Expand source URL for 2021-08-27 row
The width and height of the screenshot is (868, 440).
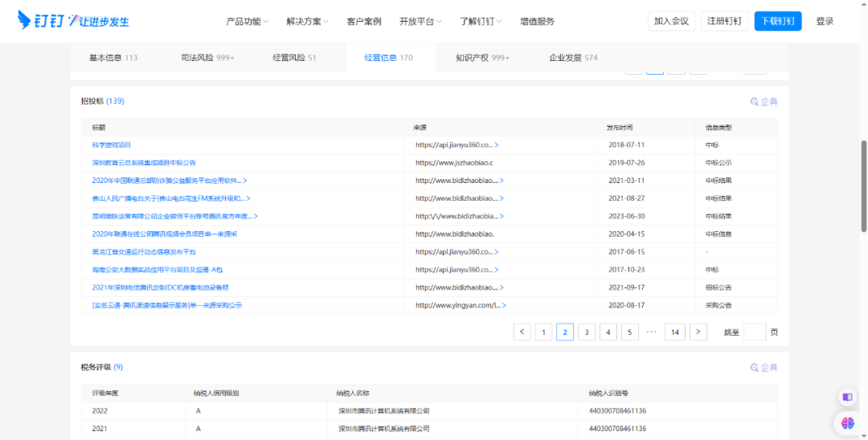[x=502, y=198]
